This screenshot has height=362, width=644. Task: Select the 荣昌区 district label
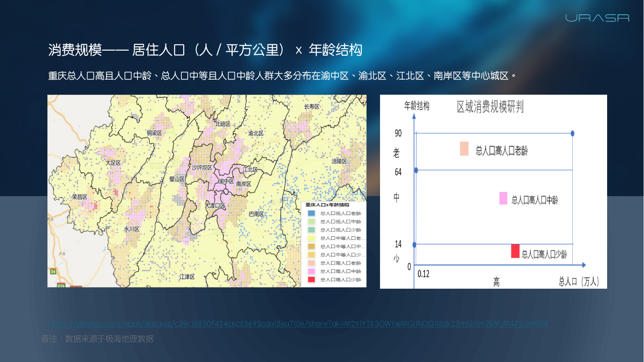pyautogui.click(x=80, y=197)
